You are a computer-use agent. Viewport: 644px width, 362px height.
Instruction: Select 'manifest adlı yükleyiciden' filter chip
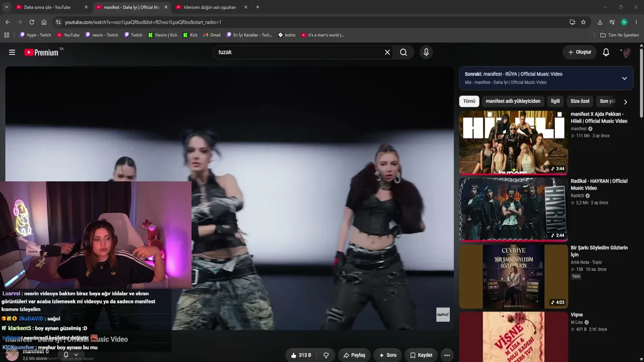pos(513,101)
